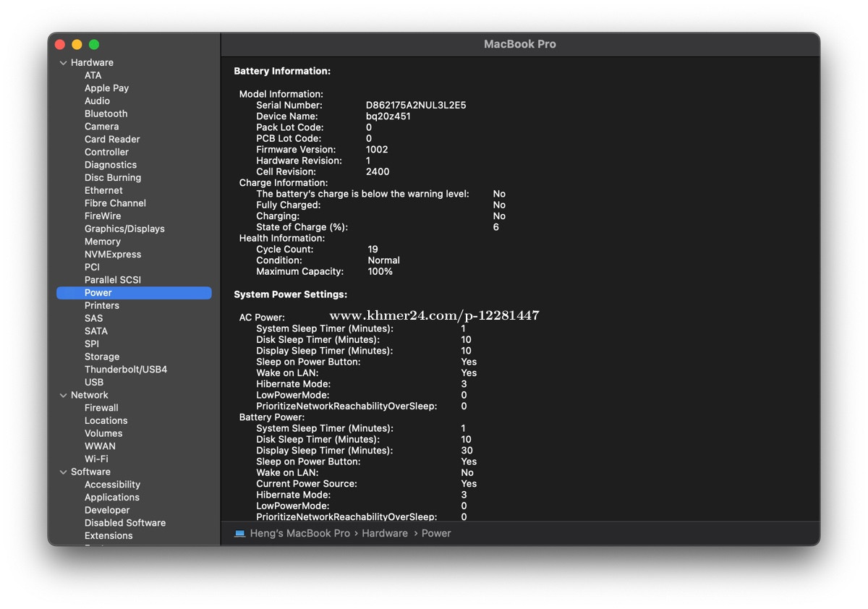Collapse the Hardware section in the sidebar
The image size is (868, 609).
pos(64,62)
